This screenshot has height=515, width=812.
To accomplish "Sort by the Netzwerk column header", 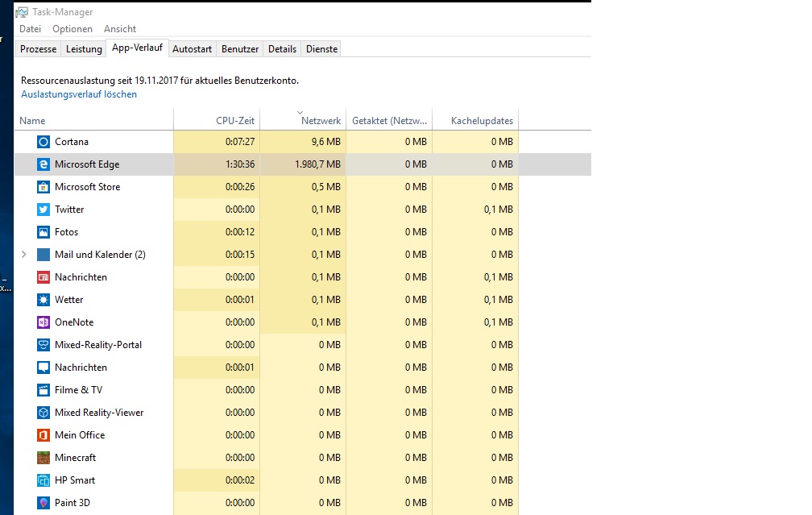I will pos(303,120).
